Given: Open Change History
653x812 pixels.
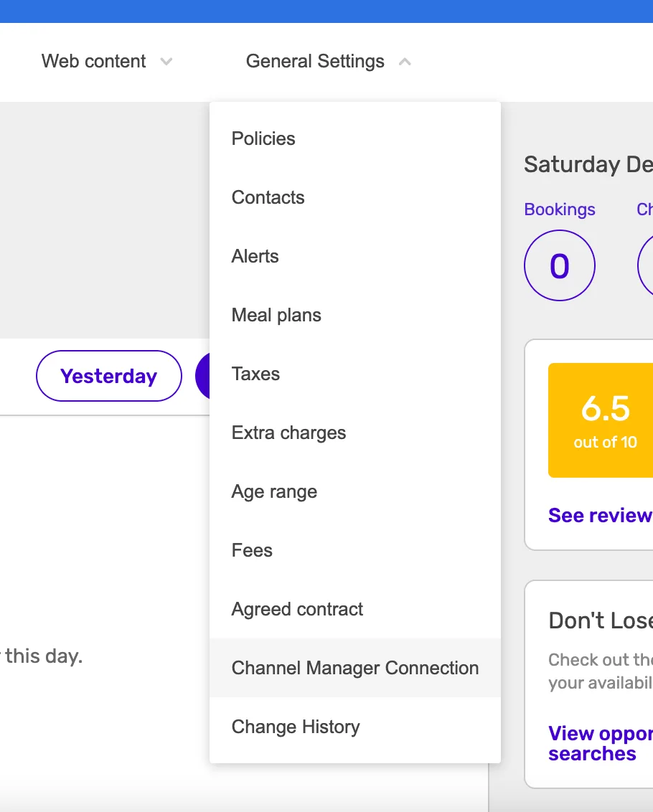Looking at the screenshot, I should [x=355, y=727].
